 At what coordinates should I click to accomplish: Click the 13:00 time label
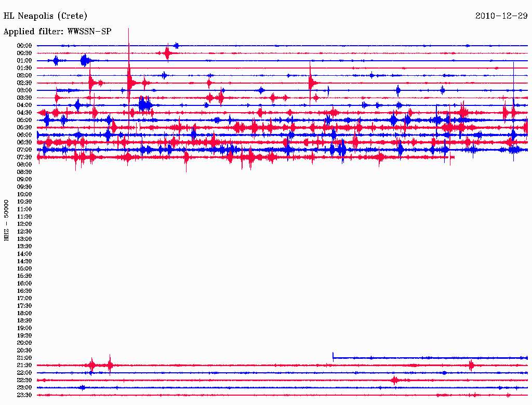[x=24, y=239]
